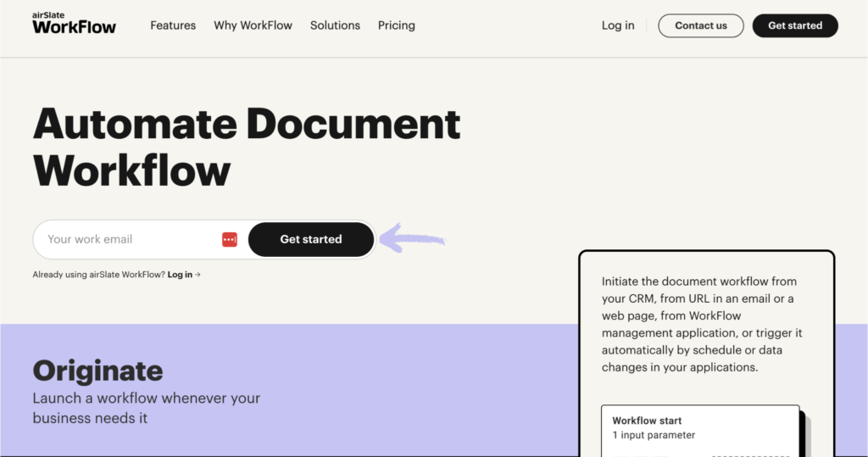Open the Why WorkFlow menu item

tap(253, 25)
